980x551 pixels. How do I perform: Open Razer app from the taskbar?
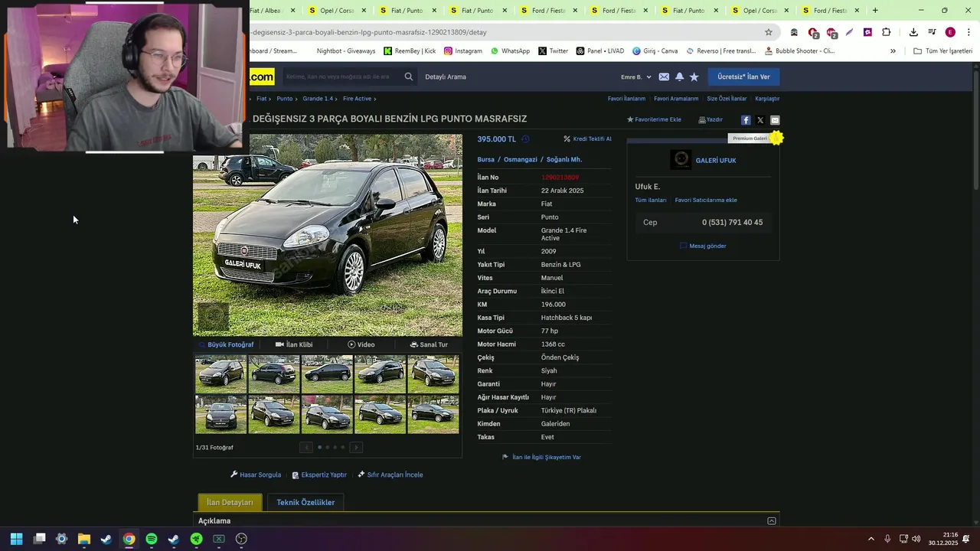point(196,539)
